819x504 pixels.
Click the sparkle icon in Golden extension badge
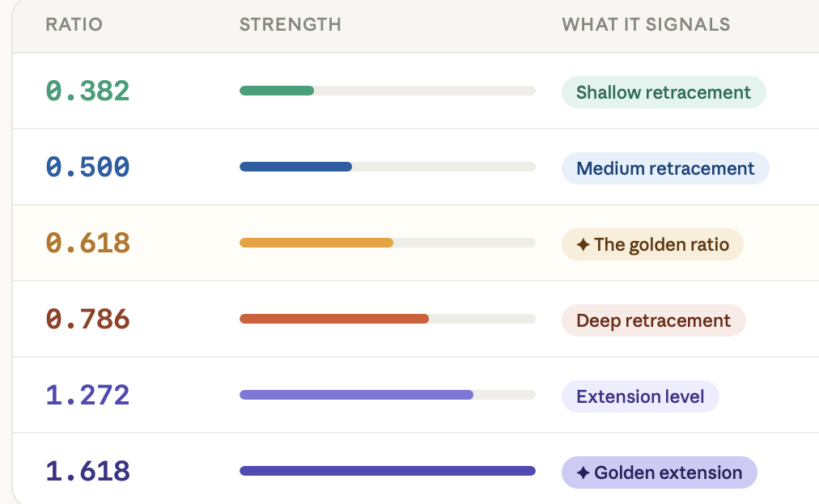click(x=583, y=472)
